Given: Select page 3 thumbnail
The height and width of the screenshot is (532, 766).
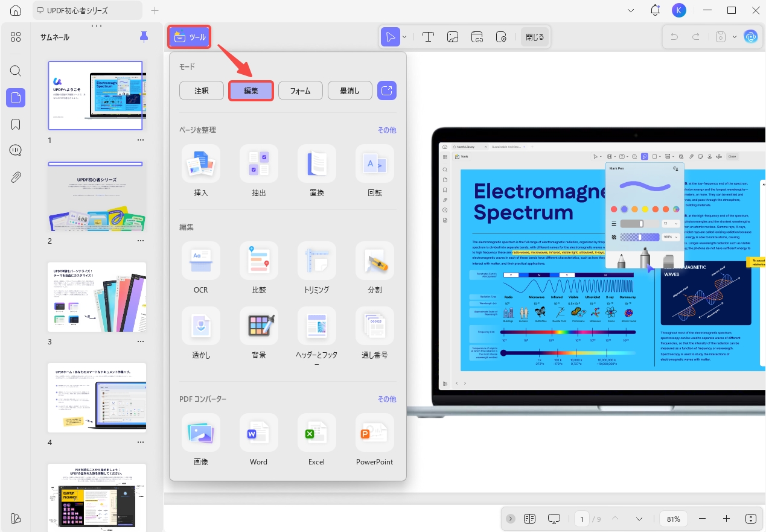Looking at the screenshot, I should [x=97, y=297].
